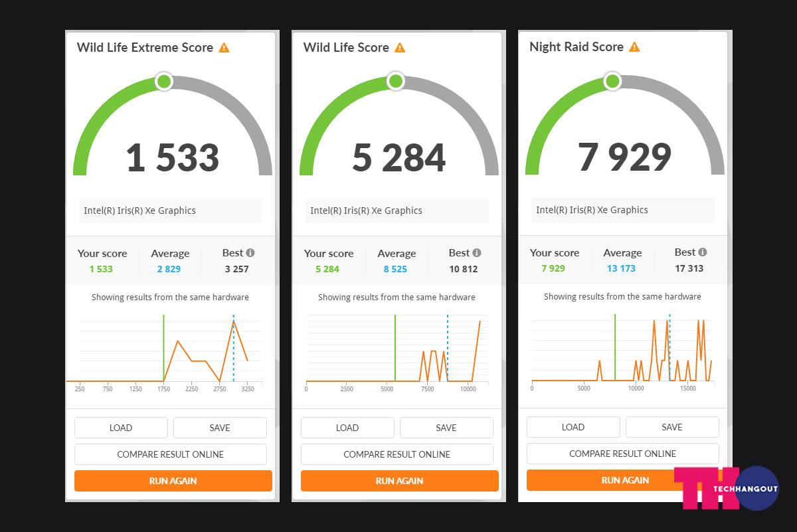797x532 pixels.
Task: Click best value 17 313
Action: [x=689, y=268]
